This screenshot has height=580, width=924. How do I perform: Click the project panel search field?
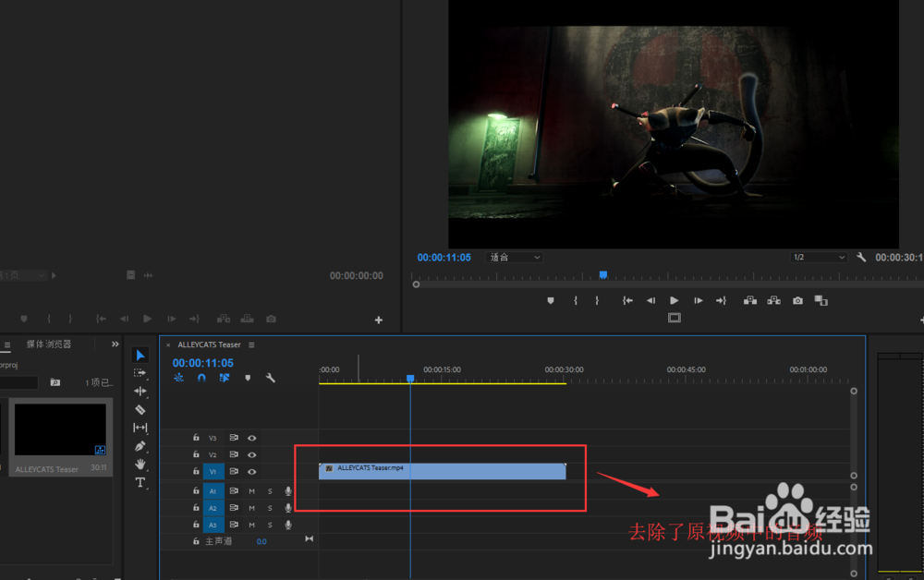pos(18,382)
